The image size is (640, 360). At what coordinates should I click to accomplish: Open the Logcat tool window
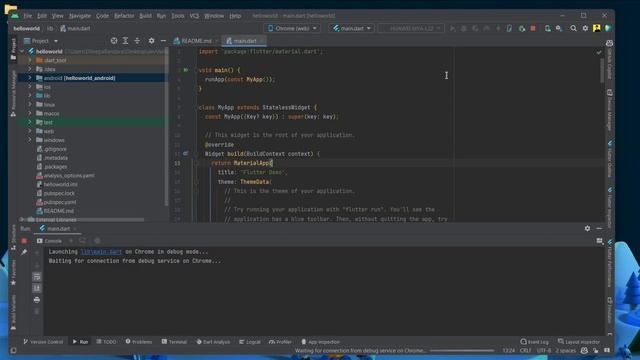(249, 342)
